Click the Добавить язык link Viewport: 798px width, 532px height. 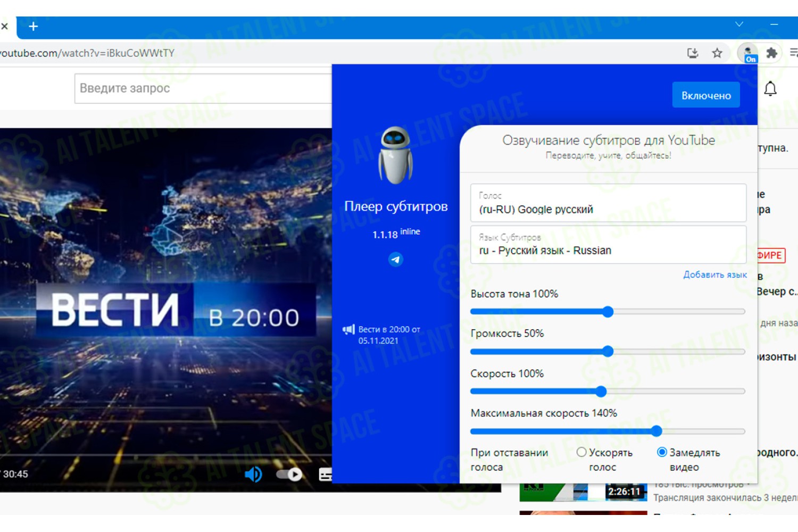click(x=715, y=275)
